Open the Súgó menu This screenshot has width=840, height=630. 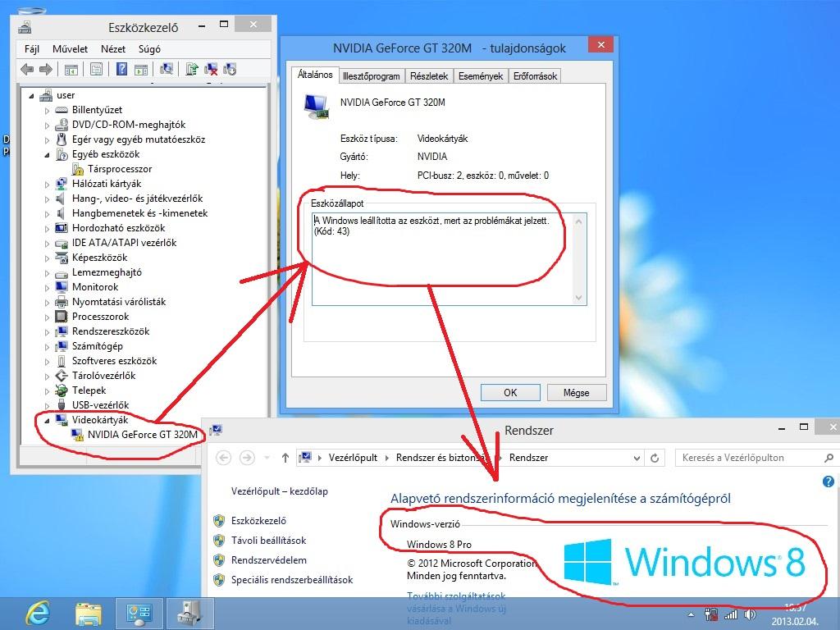(149, 48)
